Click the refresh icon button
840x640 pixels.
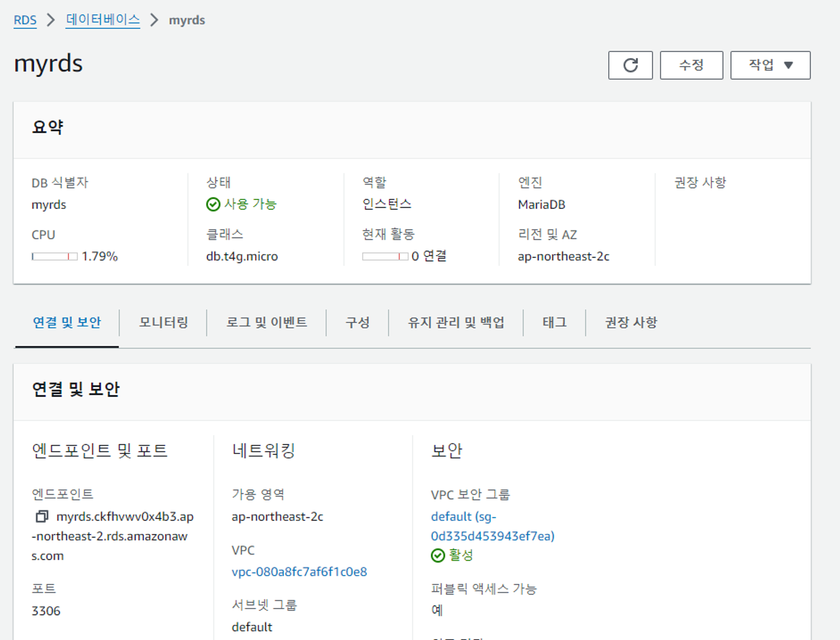(x=630, y=65)
